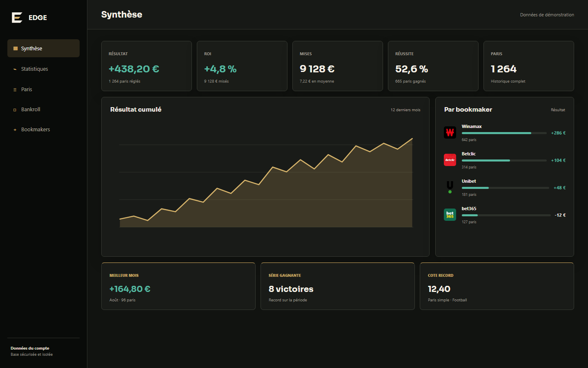
Task: Click the '7,22 € en moyenne' caption
Action: point(317,81)
